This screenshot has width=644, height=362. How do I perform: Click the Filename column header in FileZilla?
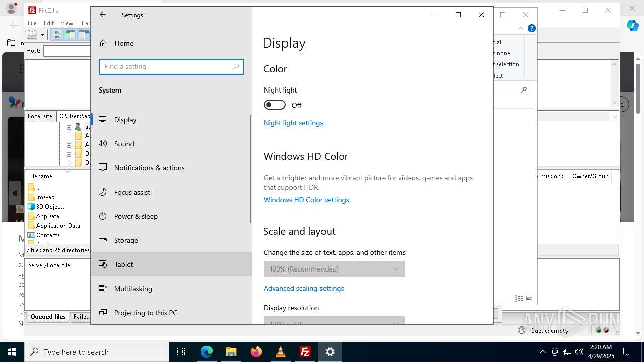[40, 176]
